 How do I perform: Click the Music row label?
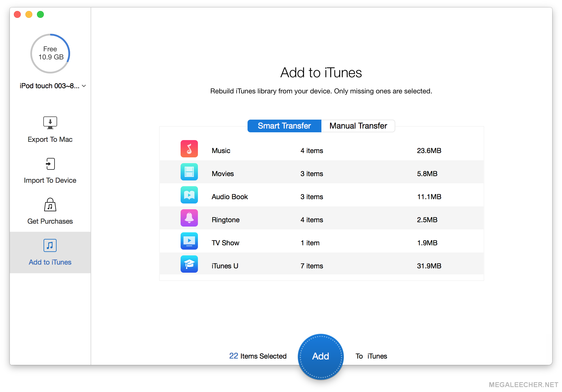pos(221,151)
